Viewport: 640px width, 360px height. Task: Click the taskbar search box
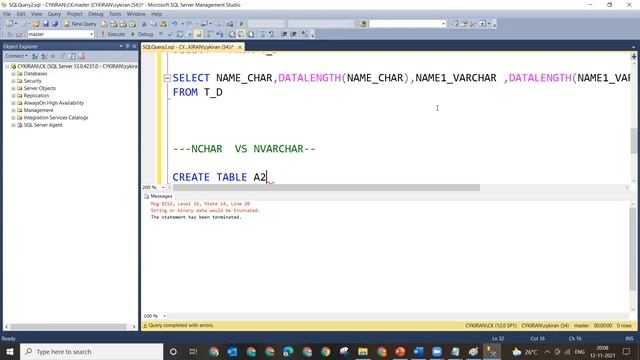[91, 352]
